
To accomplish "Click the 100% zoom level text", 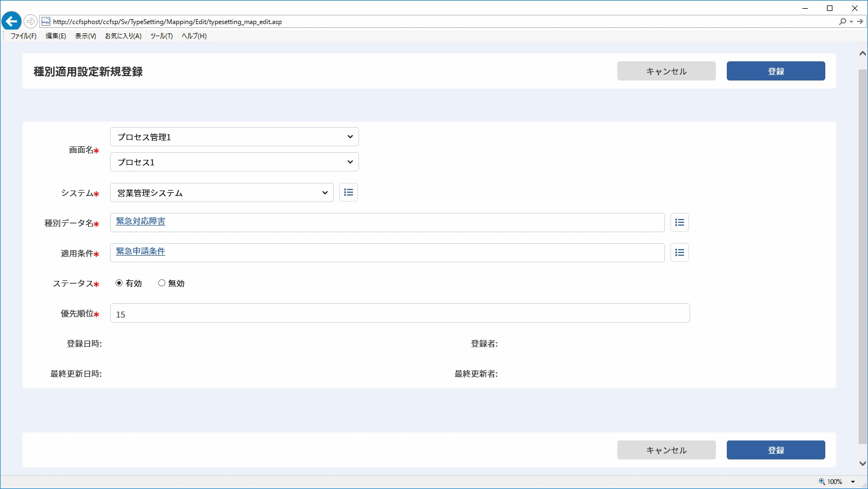I will click(x=835, y=482).
